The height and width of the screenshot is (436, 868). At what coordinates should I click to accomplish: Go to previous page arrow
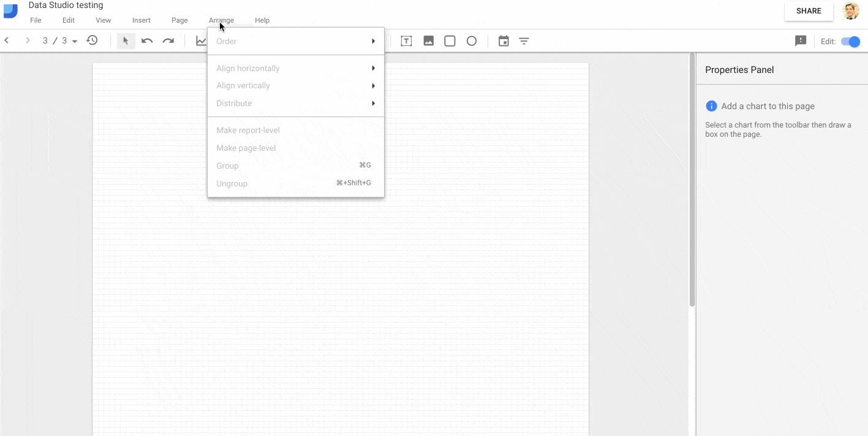(7, 40)
